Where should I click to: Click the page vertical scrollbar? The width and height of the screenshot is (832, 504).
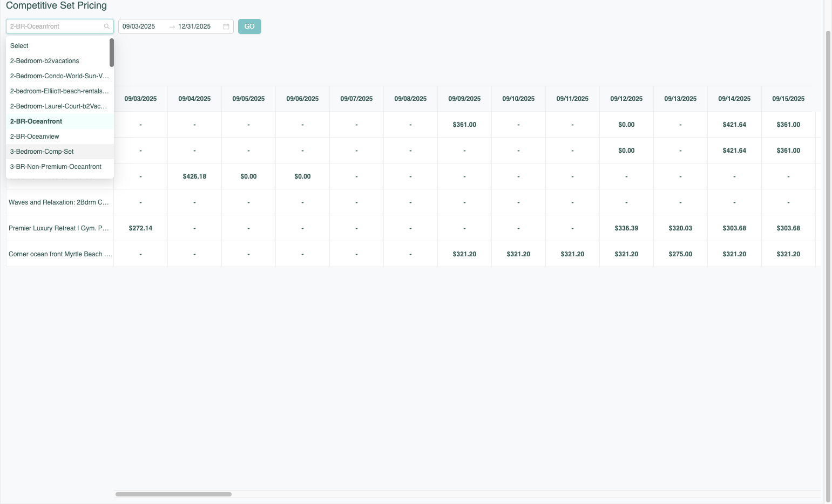pos(828,265)
